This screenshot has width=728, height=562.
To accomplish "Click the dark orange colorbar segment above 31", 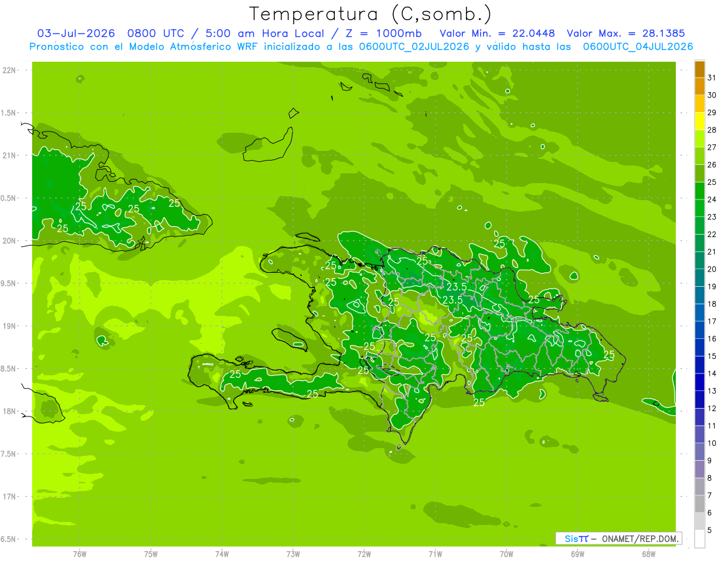I will tap(699, 70).
